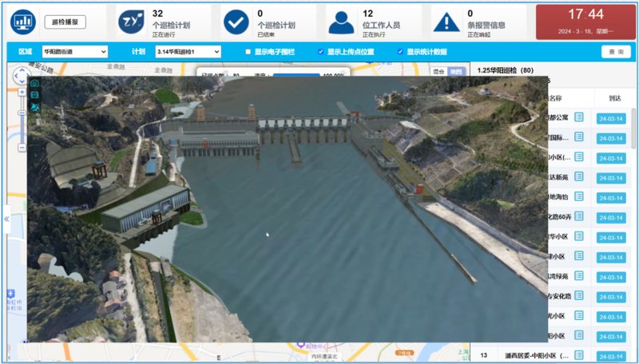Viewport: 639px width, 364px height.
Task: Click the terrain icon in the 3D view toolbar
Action: tap(34, 107)
